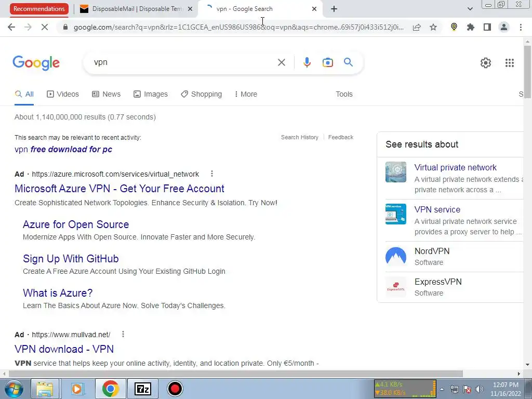532x399 pixels.
Task: Select the All results tab
Action: point(24,94)
